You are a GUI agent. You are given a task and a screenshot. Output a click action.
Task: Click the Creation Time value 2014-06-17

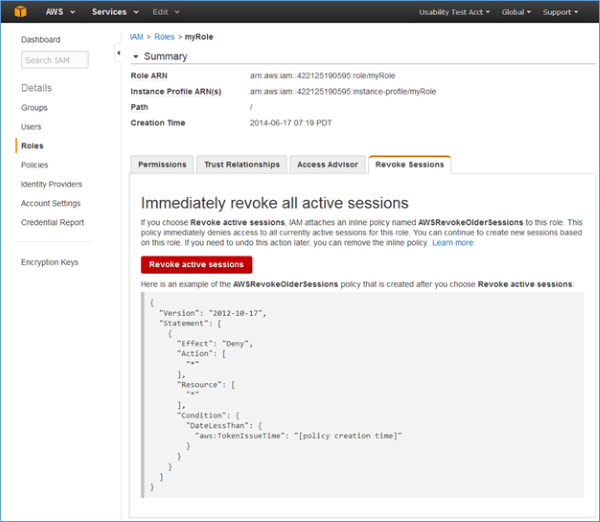pyautogui.click(x=291, y=123)
